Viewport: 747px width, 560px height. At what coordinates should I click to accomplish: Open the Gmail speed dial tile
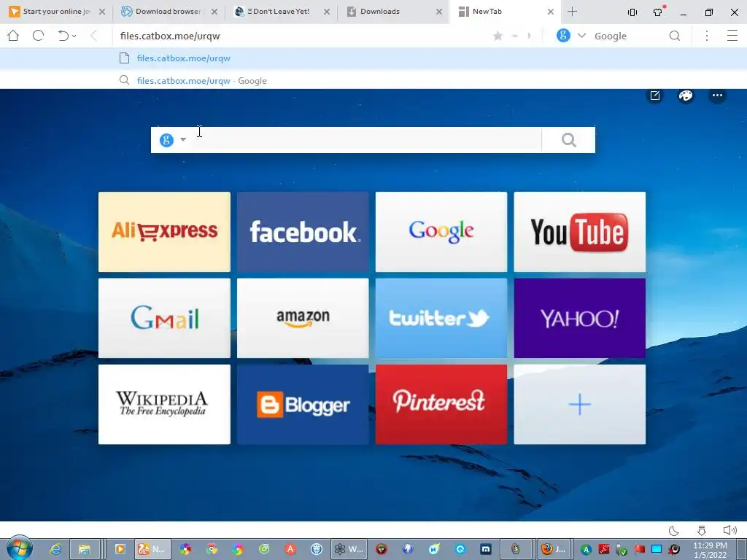(x=164, y=318)
